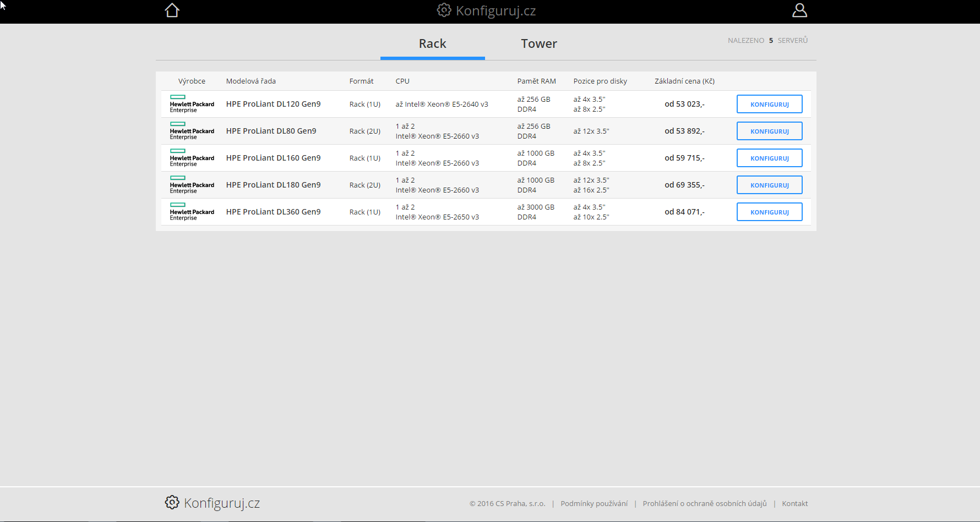
Task: Click the Základní cena (Kč) column header
Action: click(684, 81)
